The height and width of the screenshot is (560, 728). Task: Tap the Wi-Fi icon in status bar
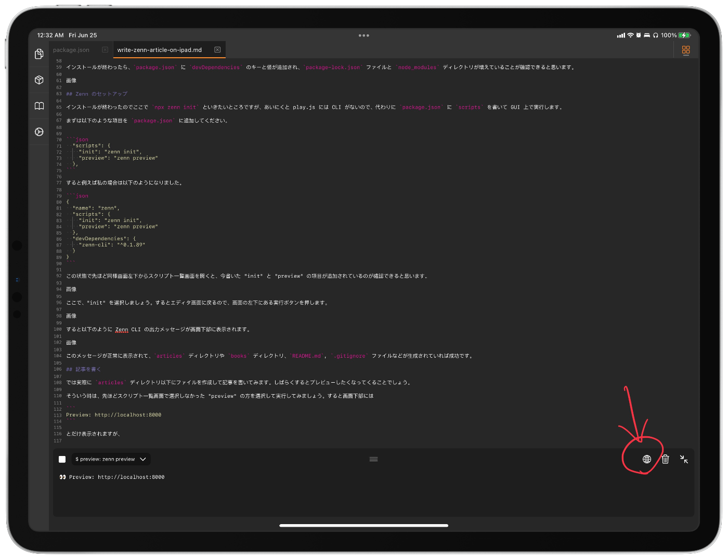point(630,35)
